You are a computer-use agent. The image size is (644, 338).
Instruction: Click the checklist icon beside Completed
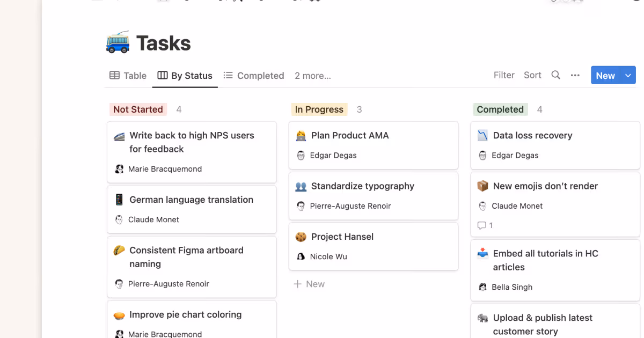pos(228,75)
